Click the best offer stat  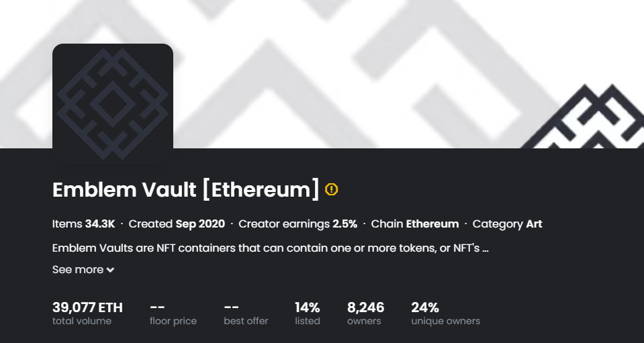click(246, 313)
